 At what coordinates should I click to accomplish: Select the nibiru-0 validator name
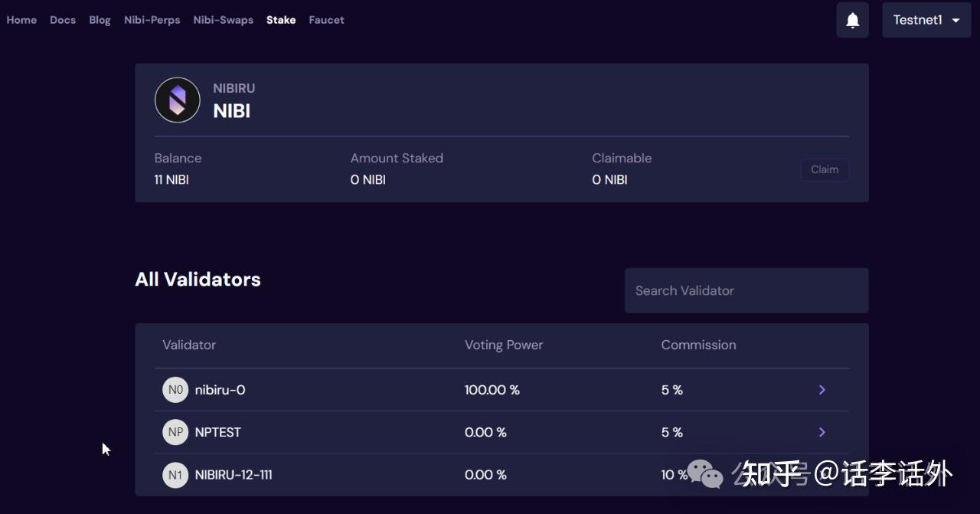[x=220, y=390]
